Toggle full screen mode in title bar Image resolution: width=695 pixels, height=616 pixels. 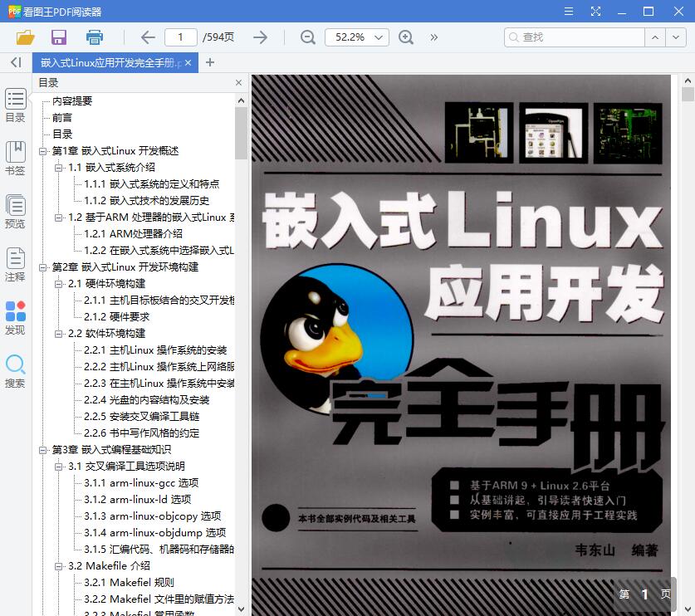[595, 12]
